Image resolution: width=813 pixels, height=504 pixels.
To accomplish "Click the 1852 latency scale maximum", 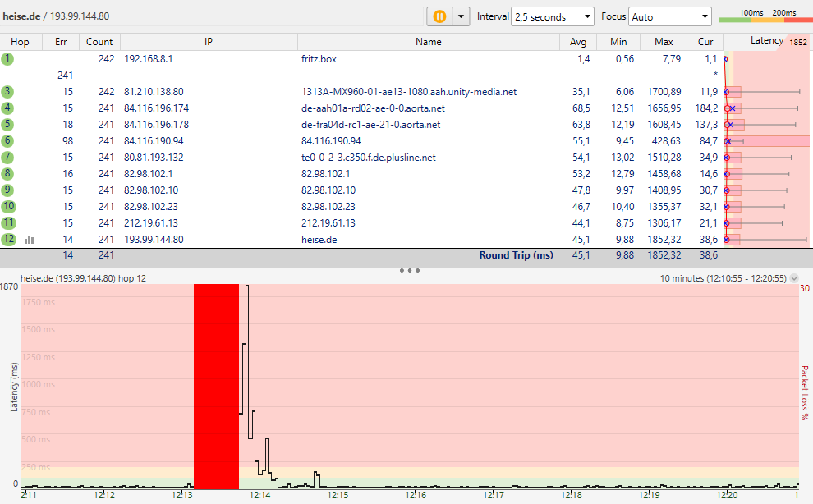I will click(x=798, y=43).
